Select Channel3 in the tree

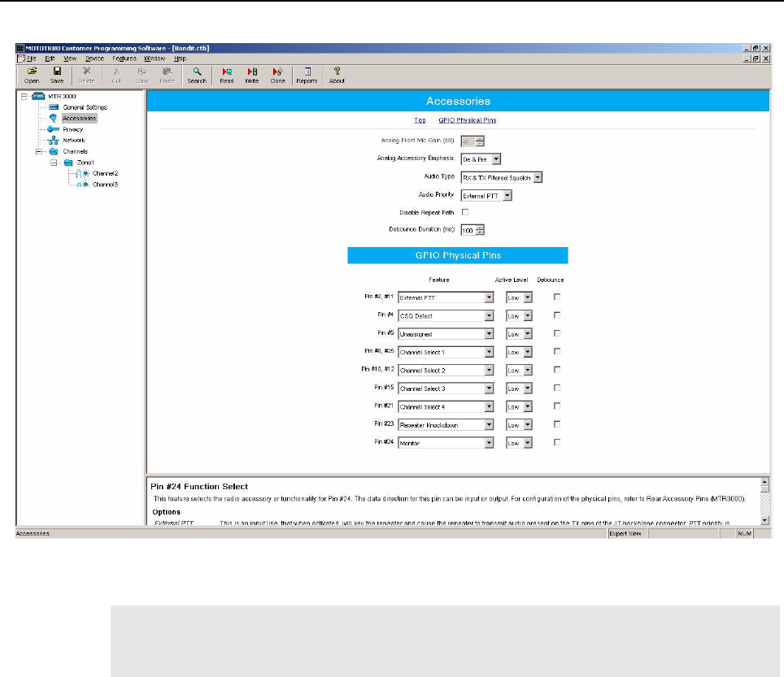pyautogui.click(x=105, y=184)
